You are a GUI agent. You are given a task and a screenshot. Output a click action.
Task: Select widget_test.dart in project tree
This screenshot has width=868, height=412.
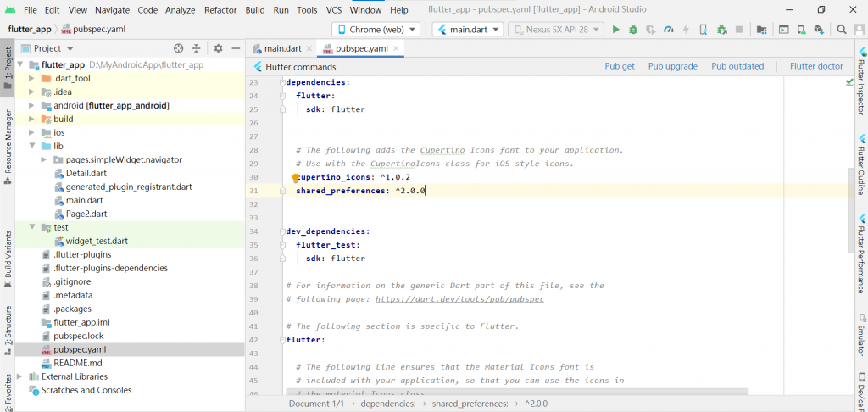coord(97,241)
